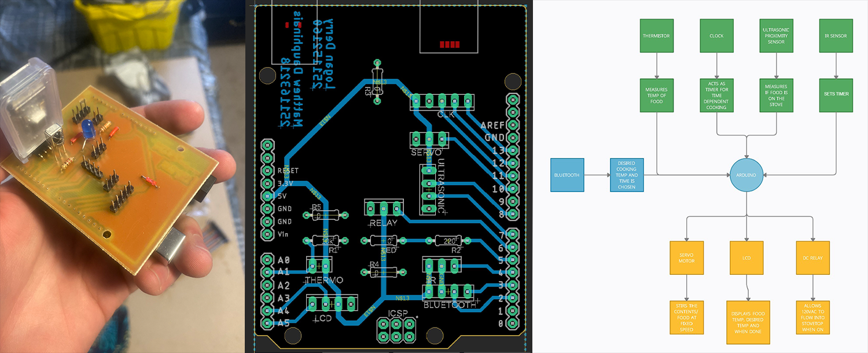Select the ICSP header pads
868x353 pixels.
click(396, 330)
